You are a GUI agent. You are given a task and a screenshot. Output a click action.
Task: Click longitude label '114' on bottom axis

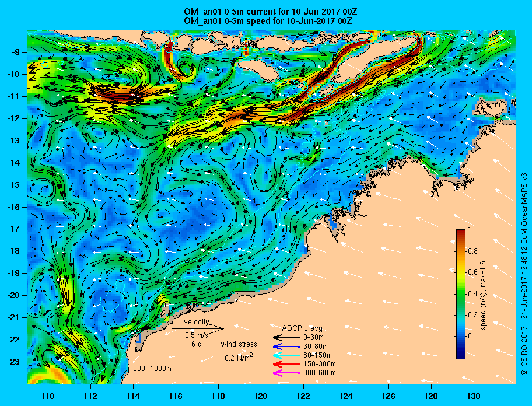pyautogui.click(x=133, y=396)
